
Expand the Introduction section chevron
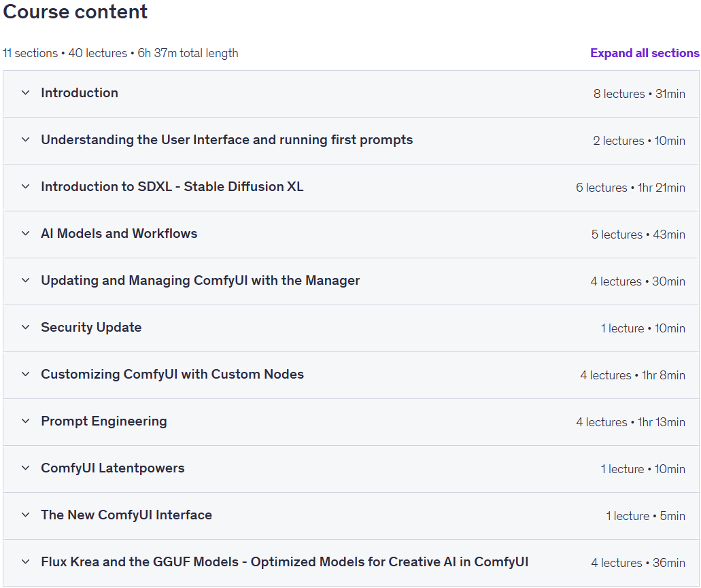(x=25, y=93)
